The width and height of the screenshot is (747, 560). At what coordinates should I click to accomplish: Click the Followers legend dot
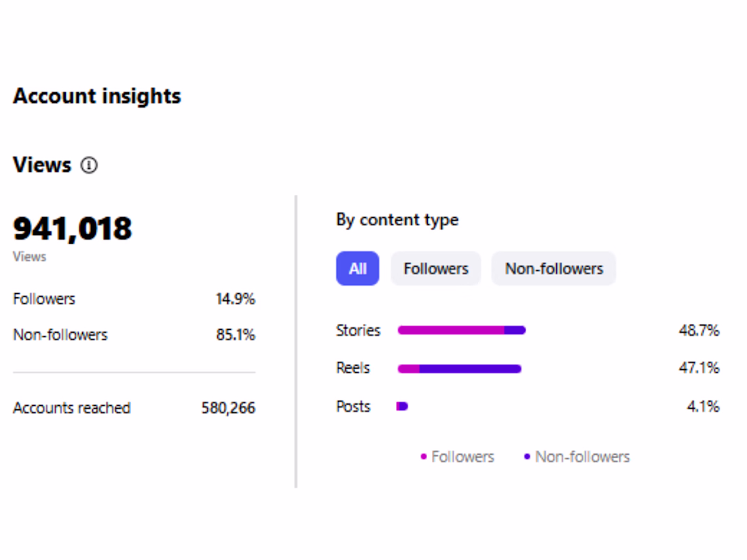[x=424, y=457]
